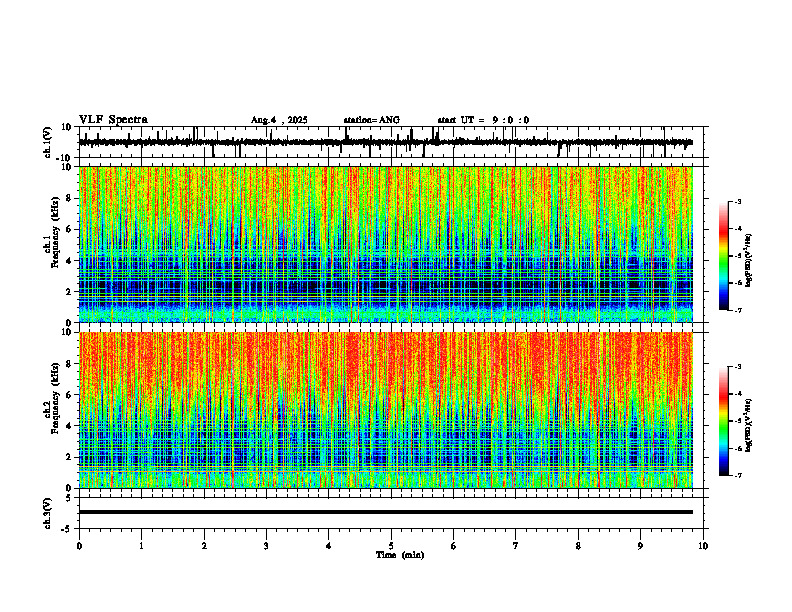Click the "VLF Spectra" plot title
The image size is (792, 612).
click(x=114, y=120)
